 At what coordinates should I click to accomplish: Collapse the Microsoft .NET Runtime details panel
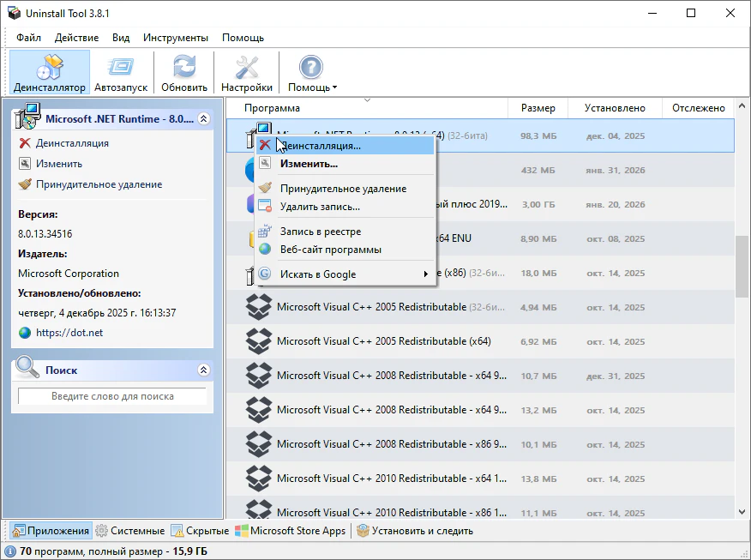point(203,119)
